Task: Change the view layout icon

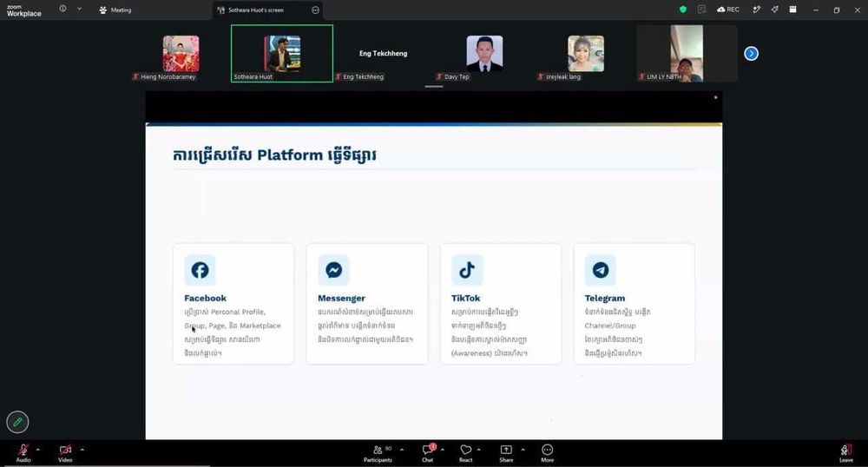Action: [792, 10]
